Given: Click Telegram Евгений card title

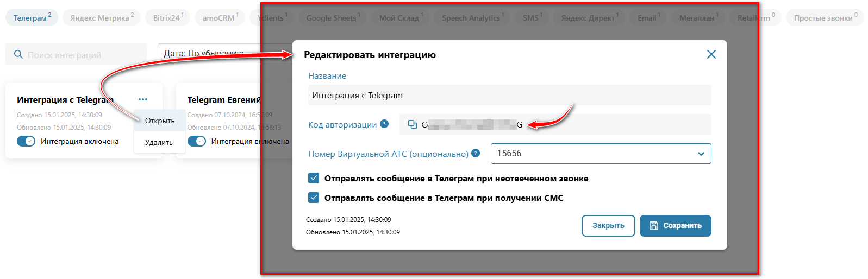Looking at the screenshot, I should pyautogui.click(x=224, y=99).
